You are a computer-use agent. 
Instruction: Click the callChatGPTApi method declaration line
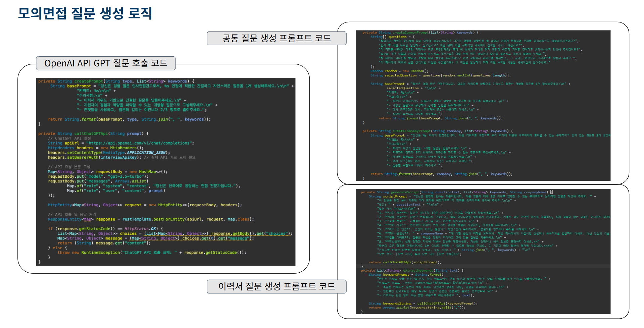(x=93, y=133)
